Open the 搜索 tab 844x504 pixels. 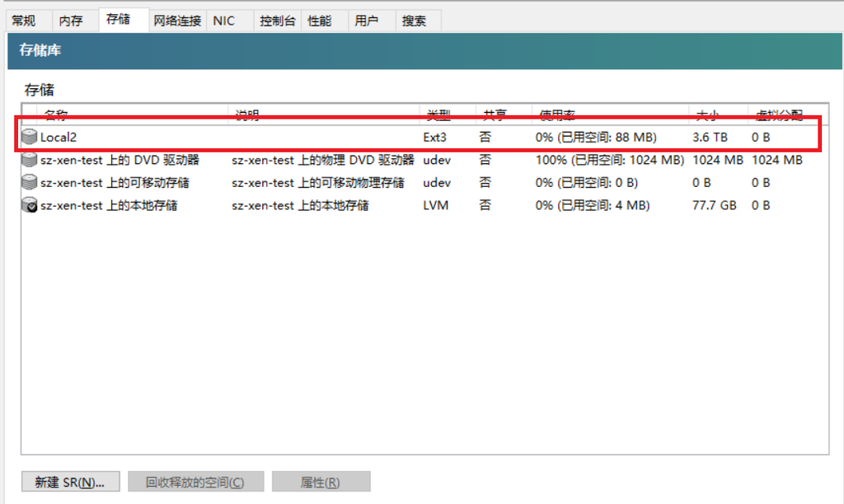[x=415, y=20]
